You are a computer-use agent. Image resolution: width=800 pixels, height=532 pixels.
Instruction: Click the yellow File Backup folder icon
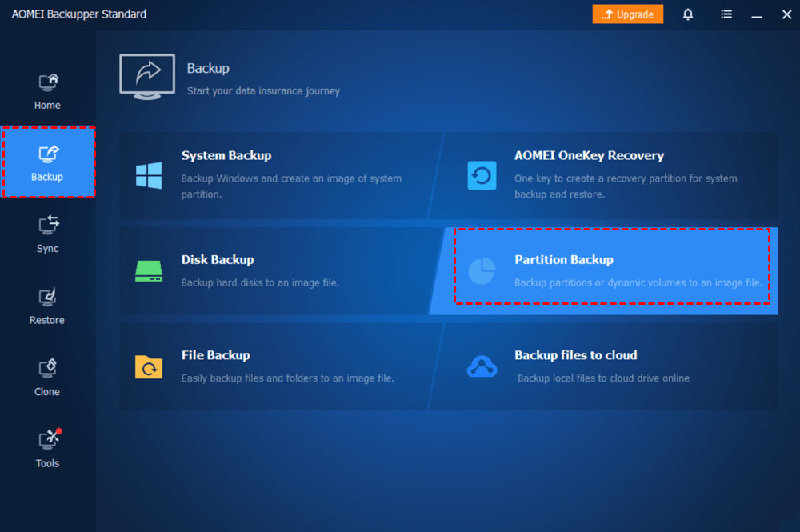coord(149,366)
